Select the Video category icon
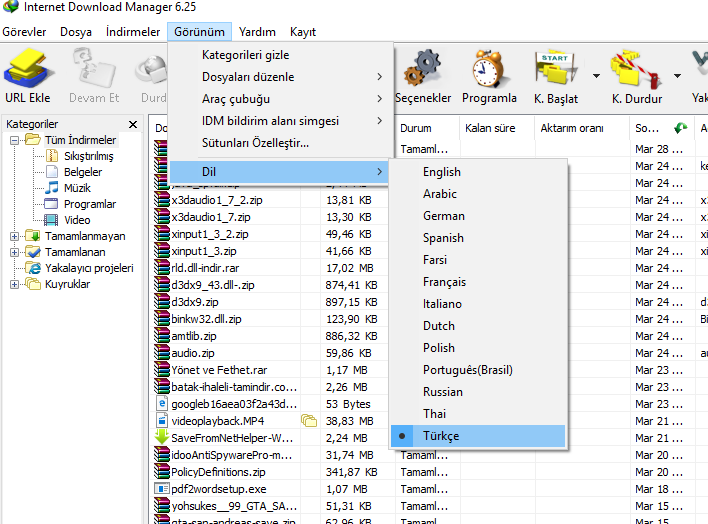 [x=51, y=220]
